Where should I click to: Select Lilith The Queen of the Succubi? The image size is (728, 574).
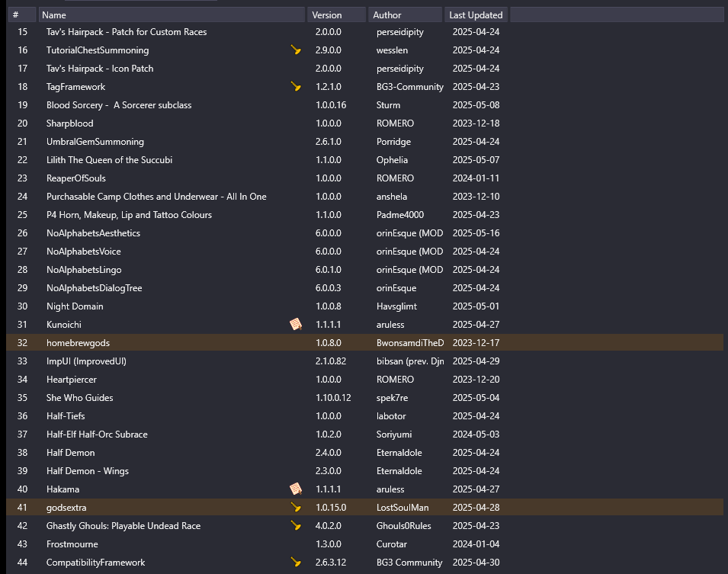coord(109,160)
